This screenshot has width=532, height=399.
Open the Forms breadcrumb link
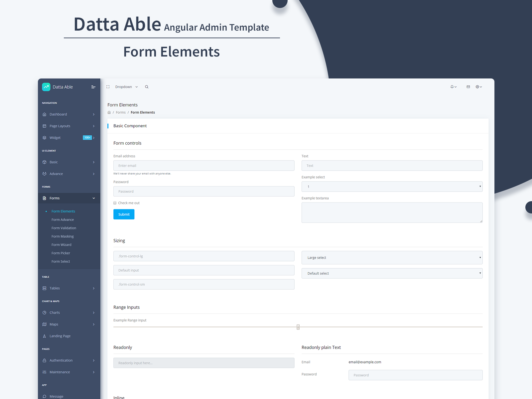coord(121,112)
